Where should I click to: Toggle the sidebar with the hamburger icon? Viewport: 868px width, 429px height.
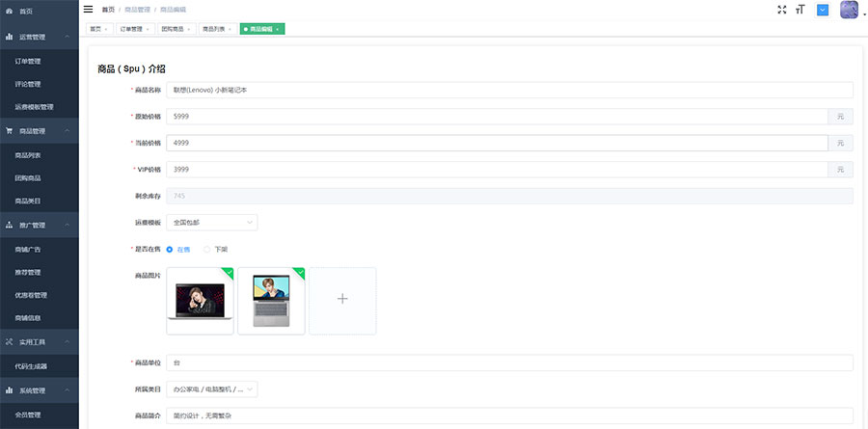coord(88,9)
